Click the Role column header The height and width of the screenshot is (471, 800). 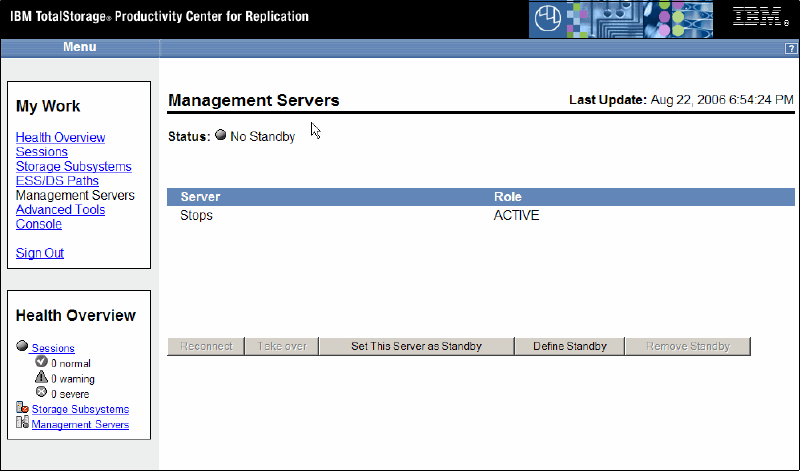click(x=508, y=197)
